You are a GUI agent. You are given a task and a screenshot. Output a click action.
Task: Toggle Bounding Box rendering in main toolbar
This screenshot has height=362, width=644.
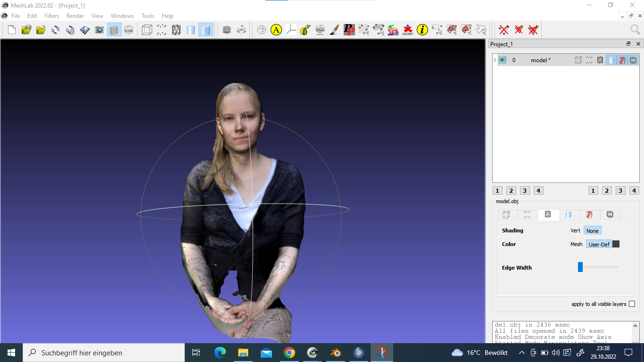pyautogui.click(x=147, y=30)
